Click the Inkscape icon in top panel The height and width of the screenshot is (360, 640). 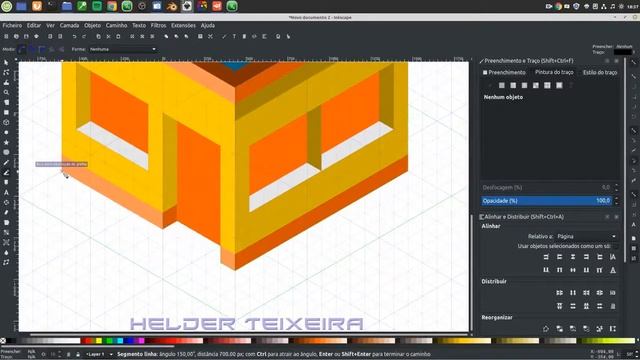[187, 6]
